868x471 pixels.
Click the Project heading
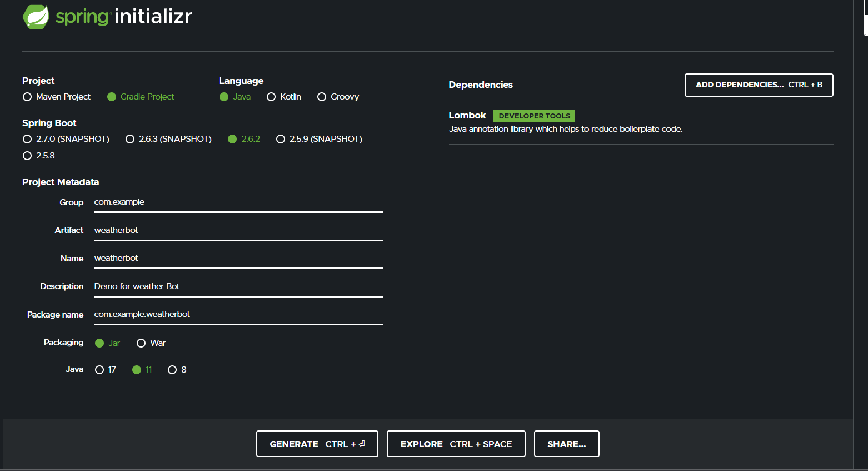click(38, 81)
